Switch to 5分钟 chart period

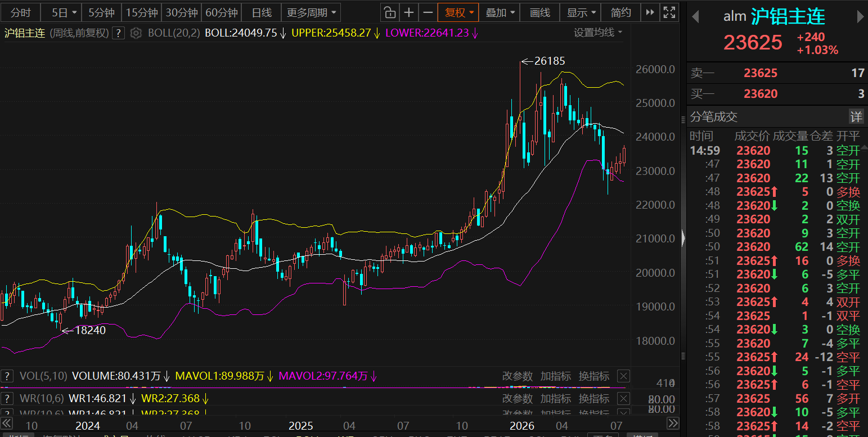click(101, 12)
